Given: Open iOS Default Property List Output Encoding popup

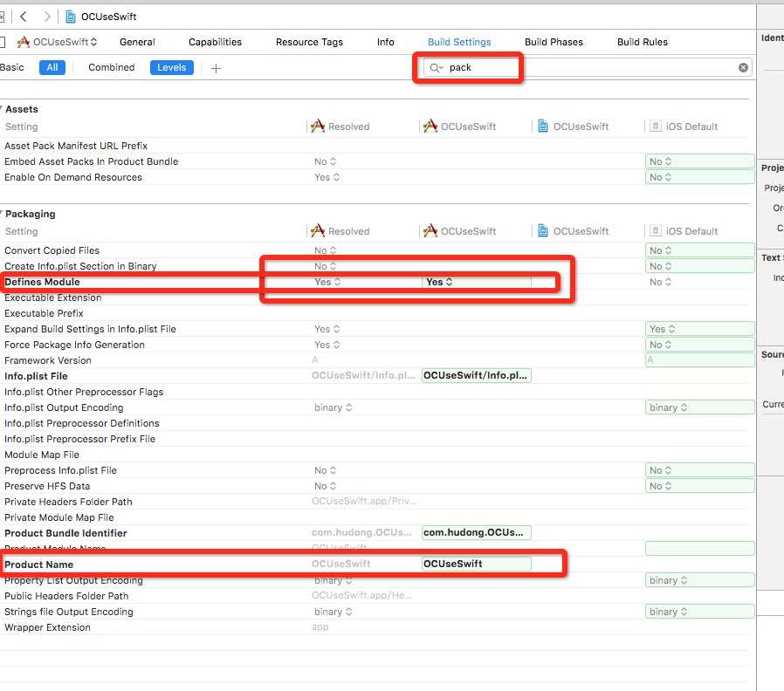Looking at the screenshot, I should point(699,580).
